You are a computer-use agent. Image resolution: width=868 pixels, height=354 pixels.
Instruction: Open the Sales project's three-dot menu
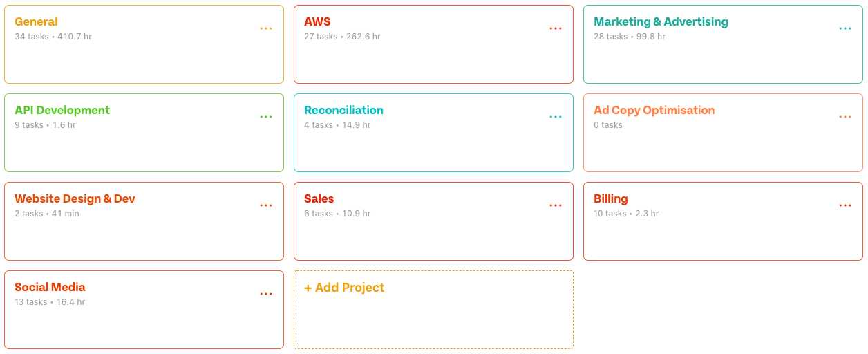pyautogui.click(x=556, y=205)
